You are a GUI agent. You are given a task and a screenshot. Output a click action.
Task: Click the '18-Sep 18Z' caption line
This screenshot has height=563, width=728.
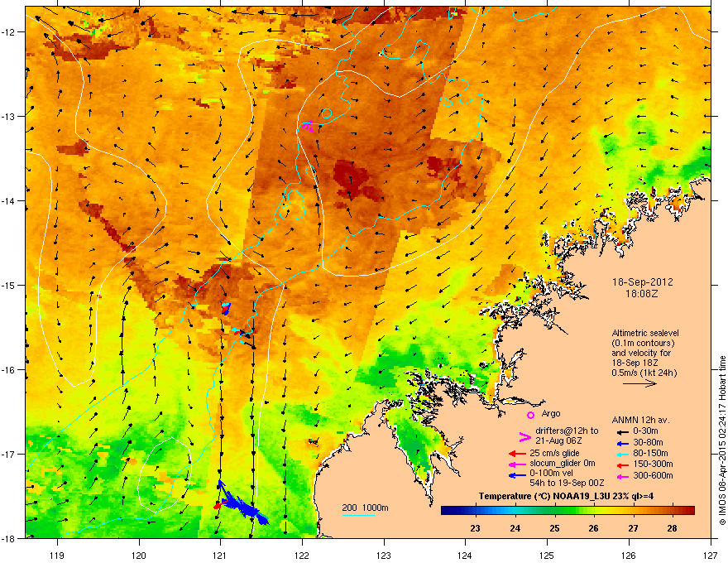point(634,363)
